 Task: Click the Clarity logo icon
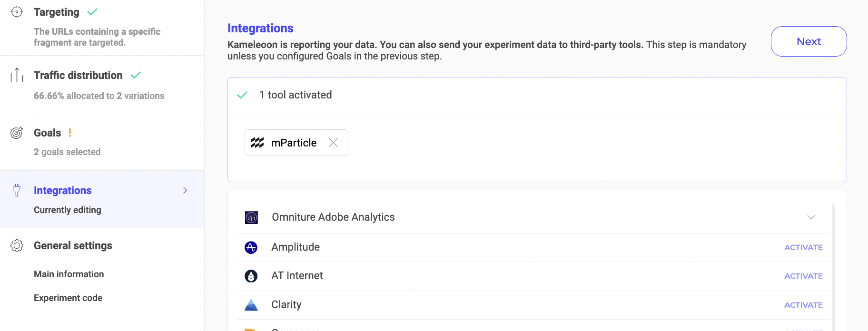coord(251,305)
